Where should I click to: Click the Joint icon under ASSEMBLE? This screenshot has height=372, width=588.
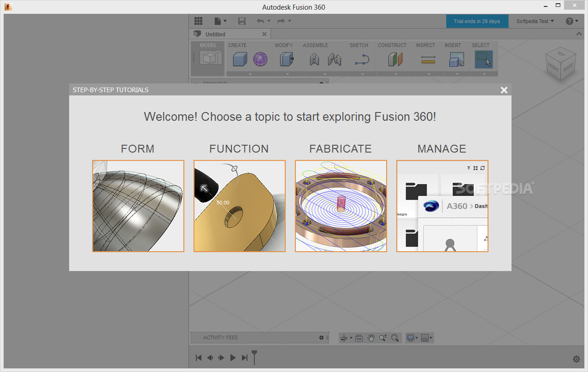pyautogui.click(x=335, y=59)
